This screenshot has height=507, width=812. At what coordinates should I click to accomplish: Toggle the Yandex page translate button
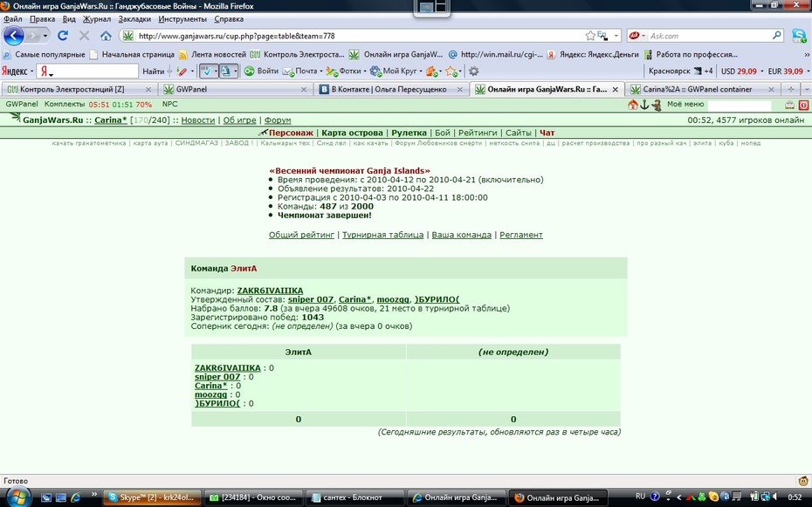click(x=227, y=71)
